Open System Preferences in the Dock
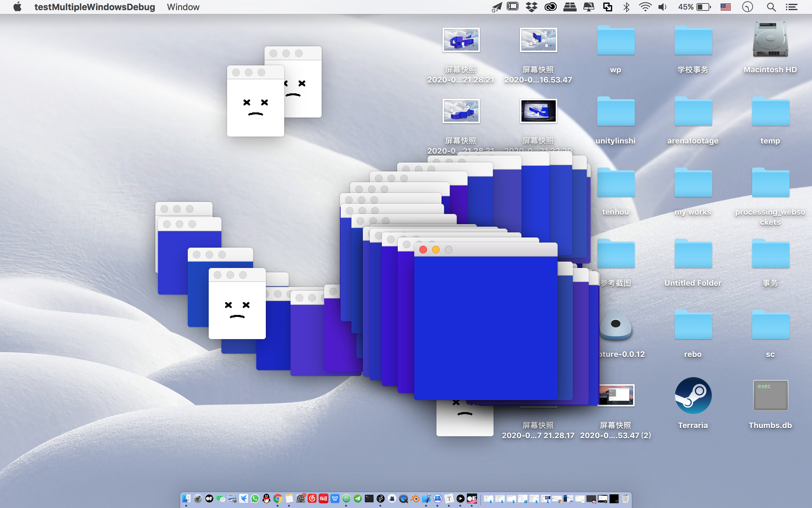Image resolution: width=812 pixels, height=508 pixels. 301,498
